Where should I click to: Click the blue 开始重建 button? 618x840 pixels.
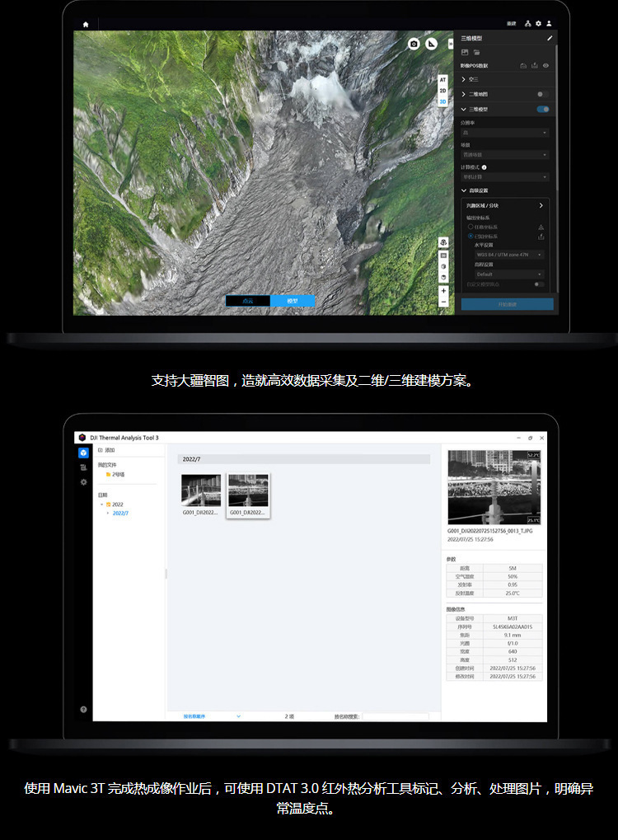tap(507, 304)
